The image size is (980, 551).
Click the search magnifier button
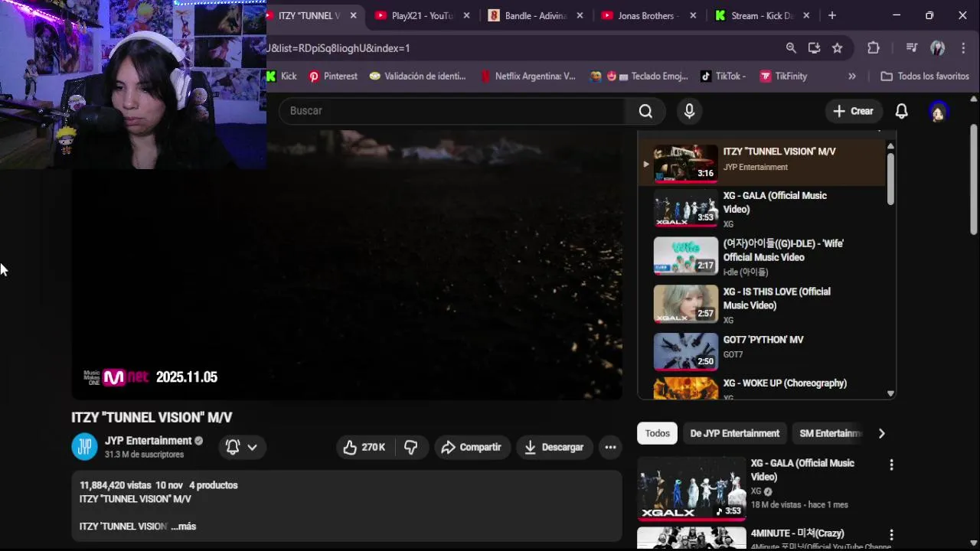(645, 111)
